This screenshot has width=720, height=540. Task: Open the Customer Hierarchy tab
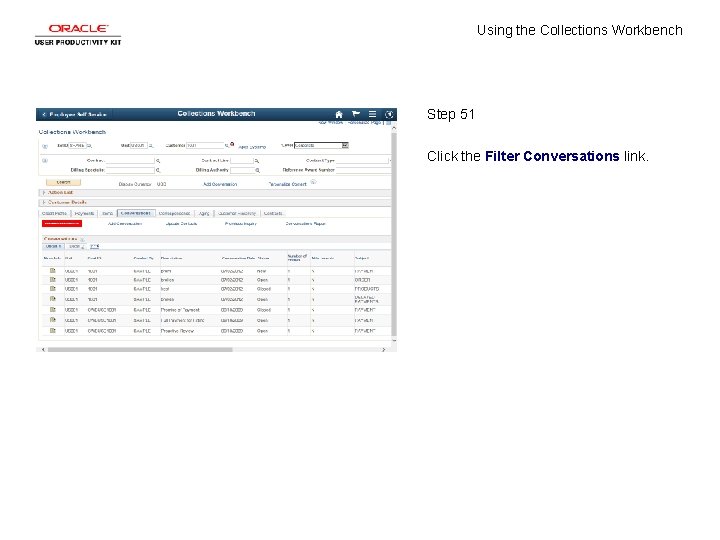pyautogui.click(x=237, y=214)
